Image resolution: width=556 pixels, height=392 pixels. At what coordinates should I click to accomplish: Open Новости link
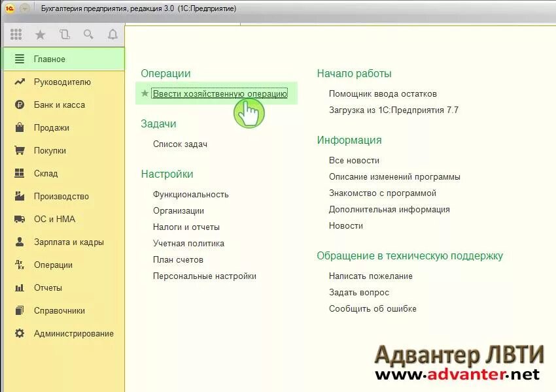[346, 225]
